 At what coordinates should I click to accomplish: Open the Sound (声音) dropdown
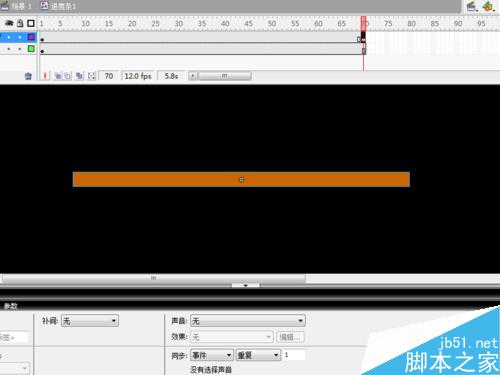pos(248,321)
